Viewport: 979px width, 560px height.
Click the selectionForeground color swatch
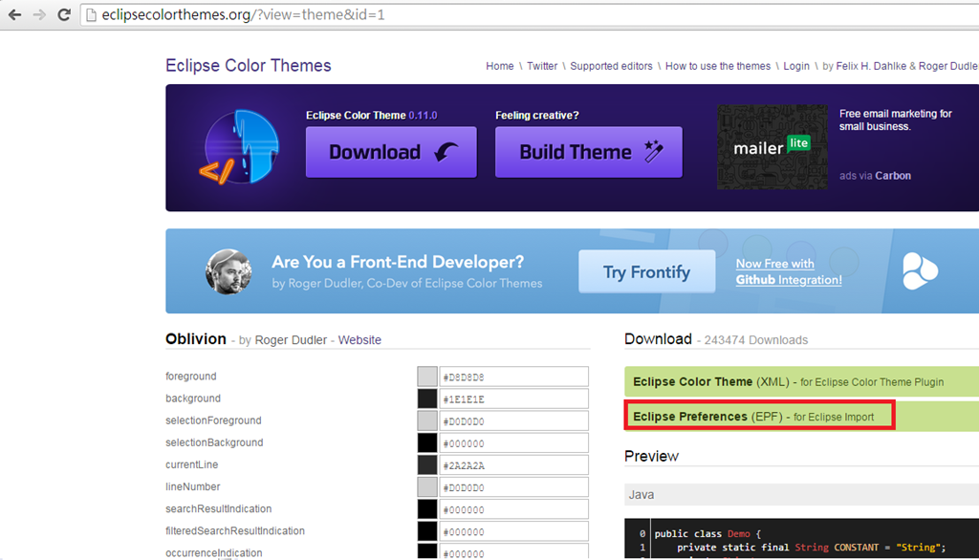[427, 420]
